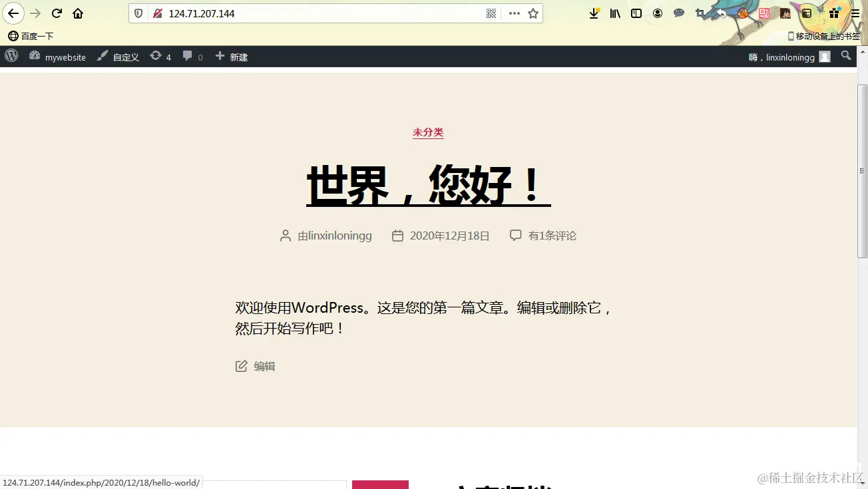Click mywebsite in the admin bar
This screenshot has width=868, height=489.
coord(65,57)
